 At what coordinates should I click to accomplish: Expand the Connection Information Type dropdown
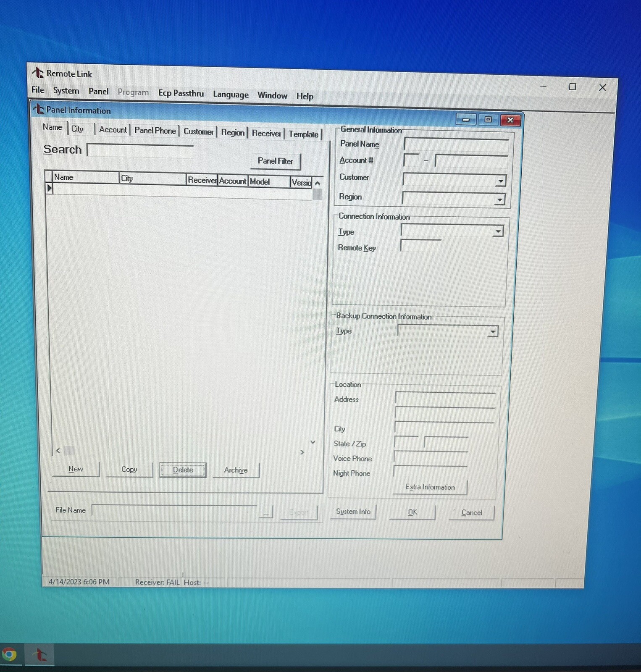coord(498,231)
